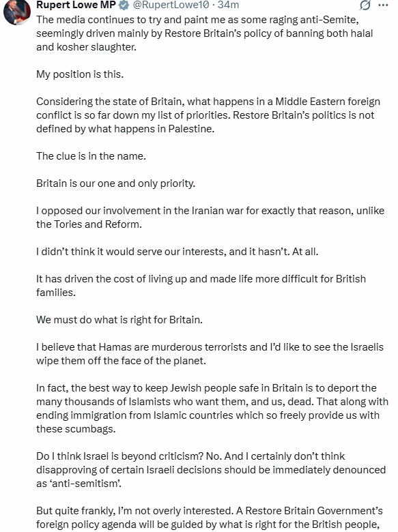398x532 pixels.
Task: Click the Rupert Lowe MP display name
Action: click(76, 5)
